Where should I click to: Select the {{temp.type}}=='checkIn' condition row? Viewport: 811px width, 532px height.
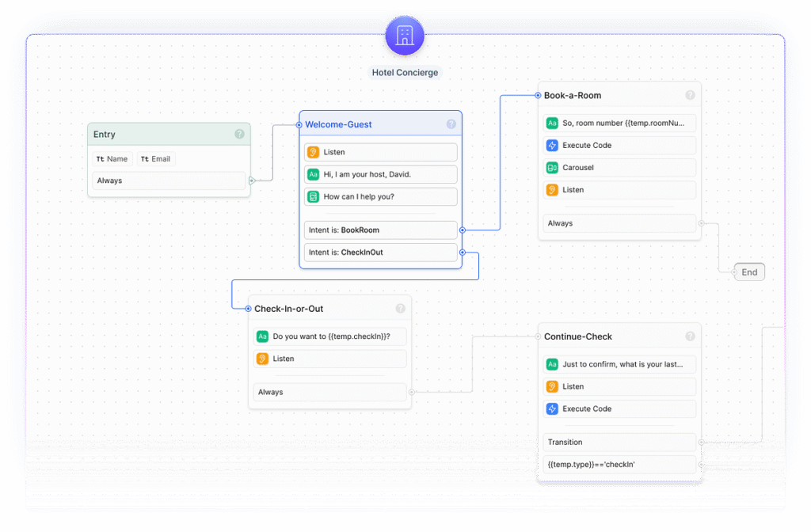point(619,465)
